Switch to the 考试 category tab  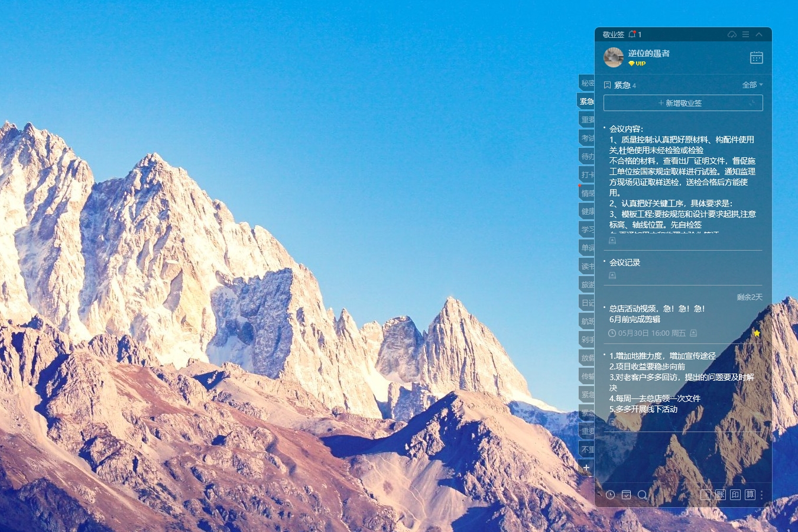pos(586,138)
